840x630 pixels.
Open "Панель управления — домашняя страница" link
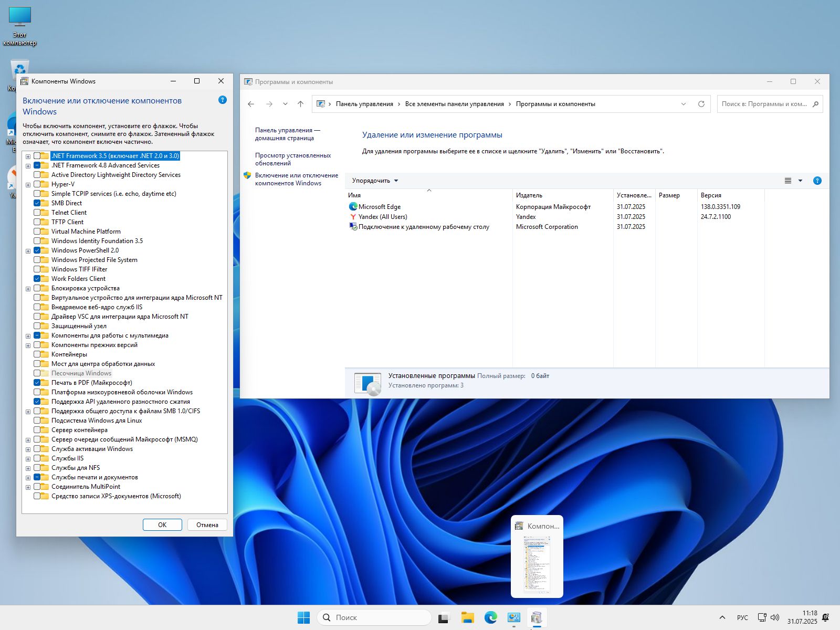coord(288,134)
